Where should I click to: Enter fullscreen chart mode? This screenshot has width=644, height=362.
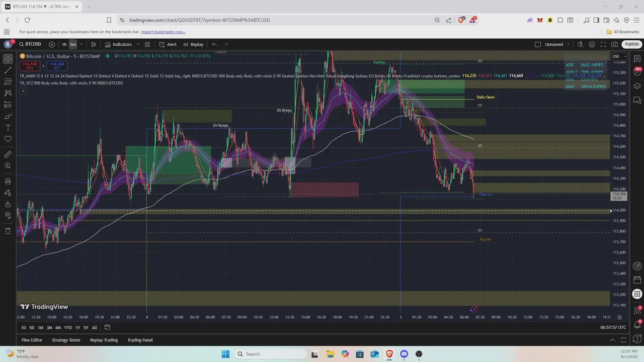tap(603, 44)
